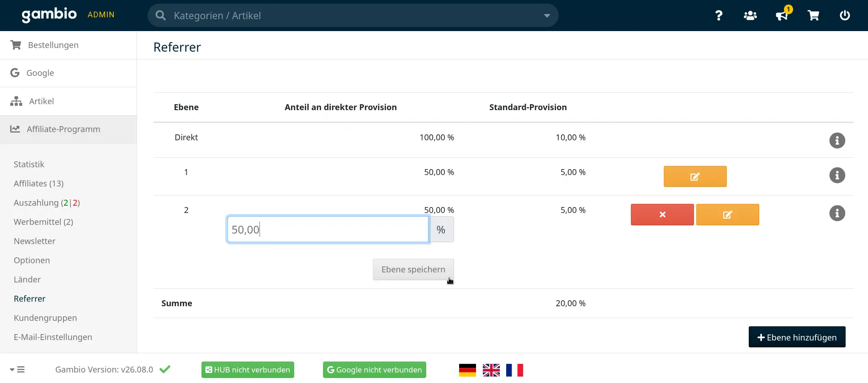Click the Google G icon in sidebar
Image resolution: width=868 pixels, height=383 pixels.
coord(15,73)
